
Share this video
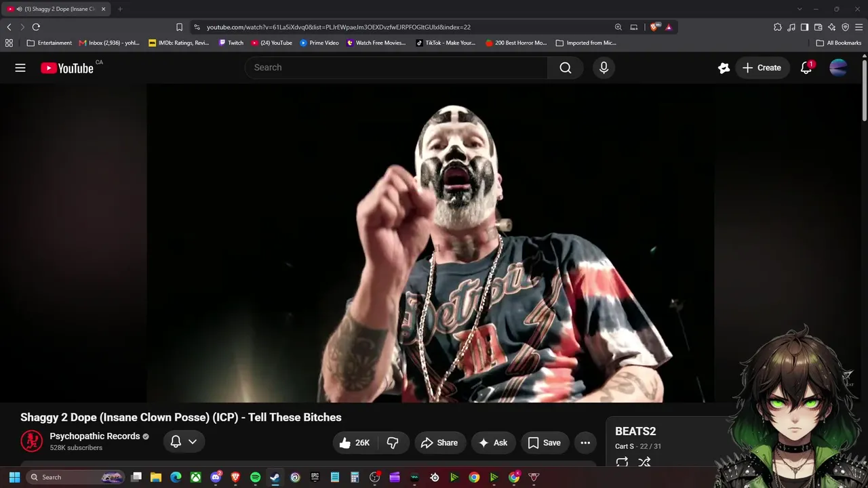[x=439, y=443]
